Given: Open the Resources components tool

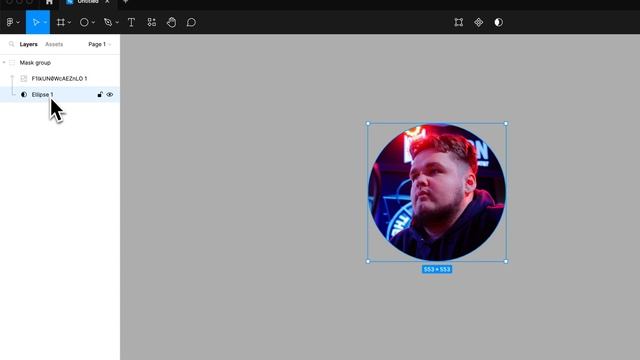Looking at the screenshot, I should 151,22.
